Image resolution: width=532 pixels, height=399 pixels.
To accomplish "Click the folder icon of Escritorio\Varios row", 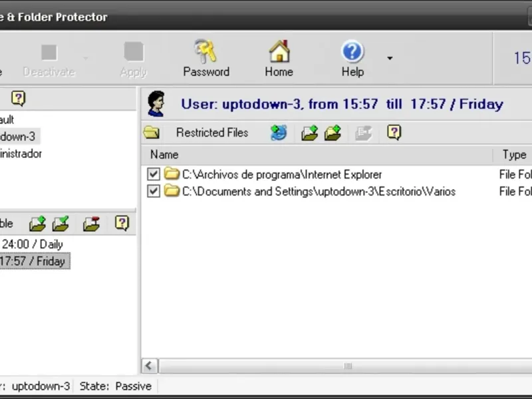I will pyautogui.click(x=172, y=190).
